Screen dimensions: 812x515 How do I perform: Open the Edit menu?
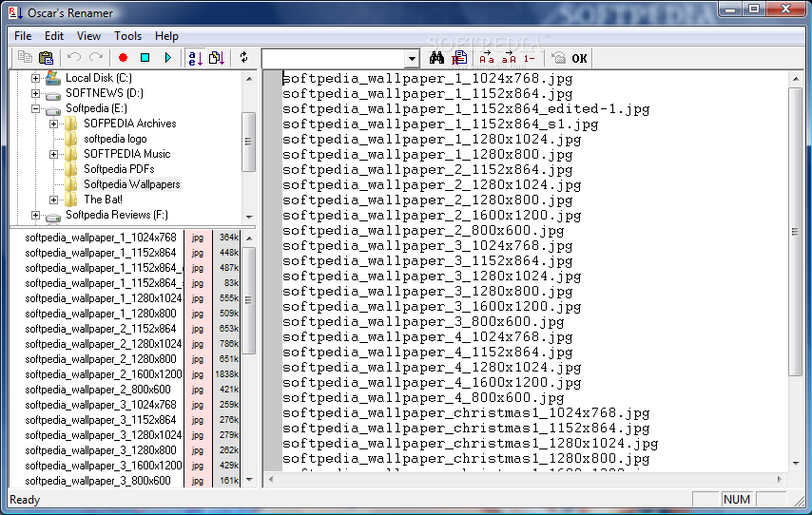[x=54, y=36]
